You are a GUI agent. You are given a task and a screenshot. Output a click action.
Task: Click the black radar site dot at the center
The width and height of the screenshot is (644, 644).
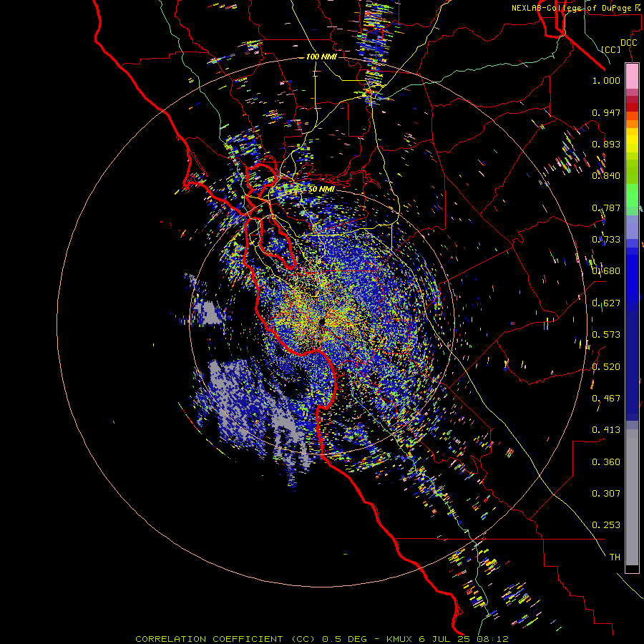[x=321, y=321]
